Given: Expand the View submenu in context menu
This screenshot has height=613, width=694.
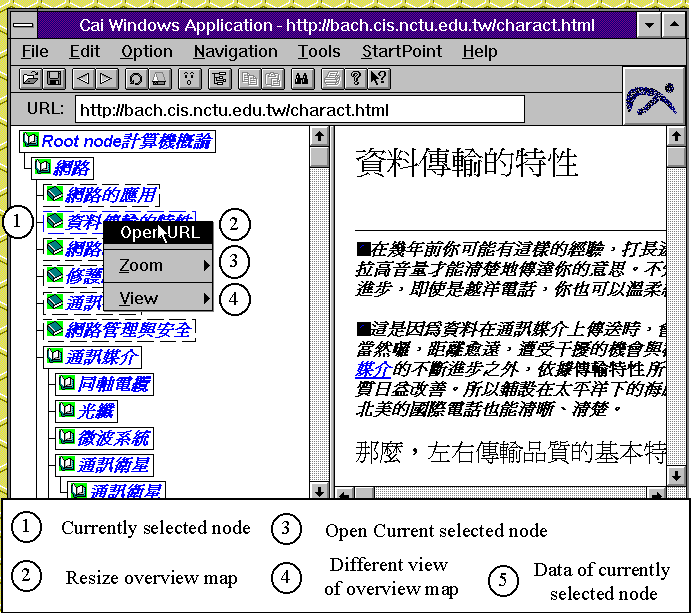Looking at the screenshot, I should click(x=160, y=298).
